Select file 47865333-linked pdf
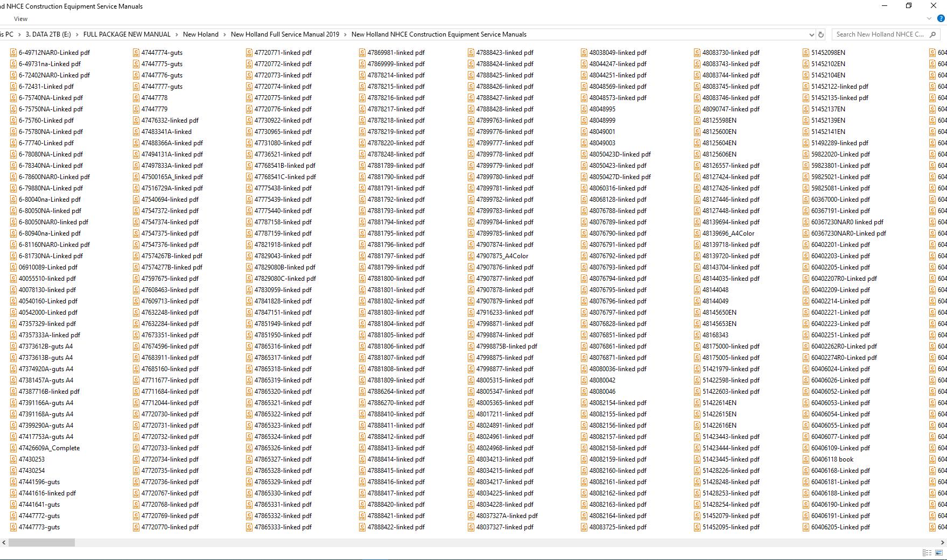 click(279, 527)
